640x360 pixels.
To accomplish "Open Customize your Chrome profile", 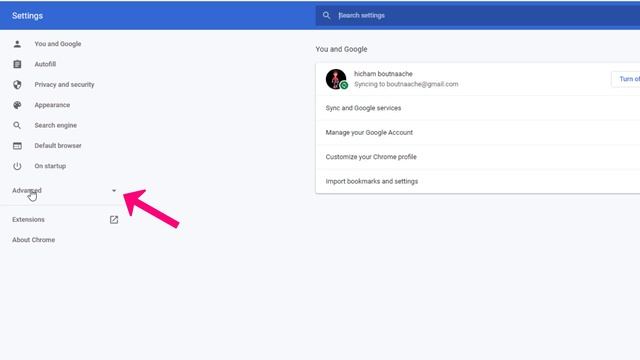I will (x=478, y=157).
